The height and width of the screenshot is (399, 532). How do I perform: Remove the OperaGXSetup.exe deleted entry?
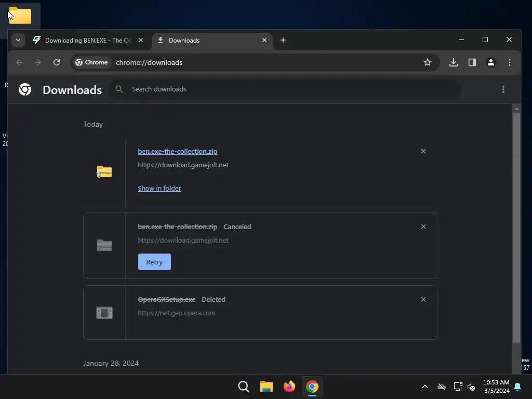click(x=423, y=299)
